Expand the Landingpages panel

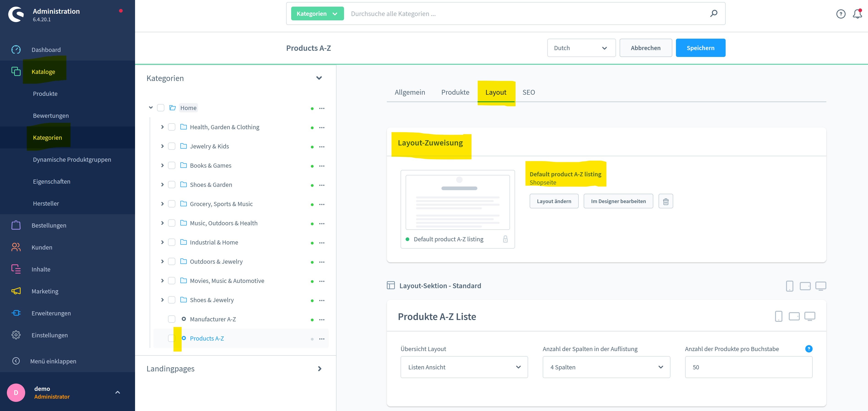(320, 369)
